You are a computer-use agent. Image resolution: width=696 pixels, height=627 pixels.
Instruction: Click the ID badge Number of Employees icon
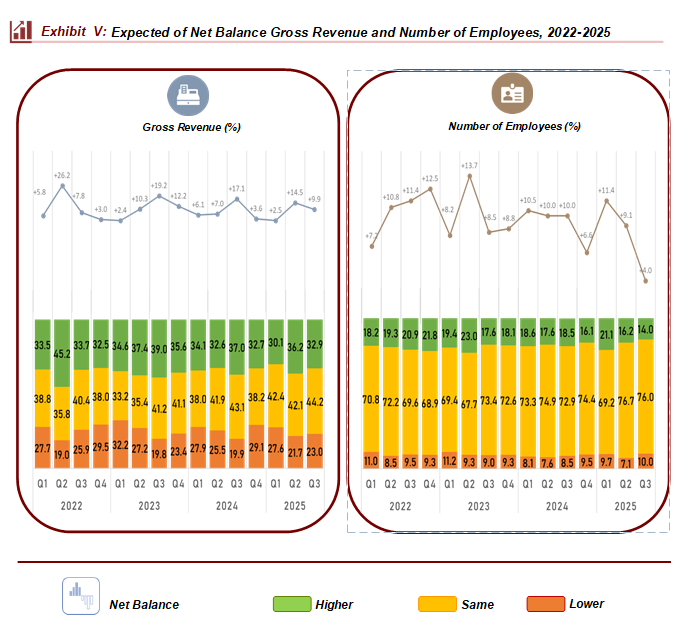512,96
